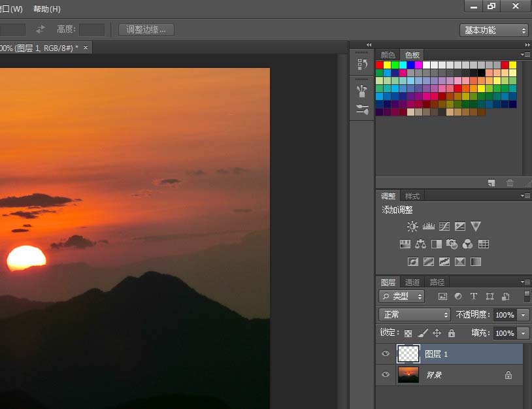Click the Vibrance adjustment triangle icon

click(x=476, y=226)
